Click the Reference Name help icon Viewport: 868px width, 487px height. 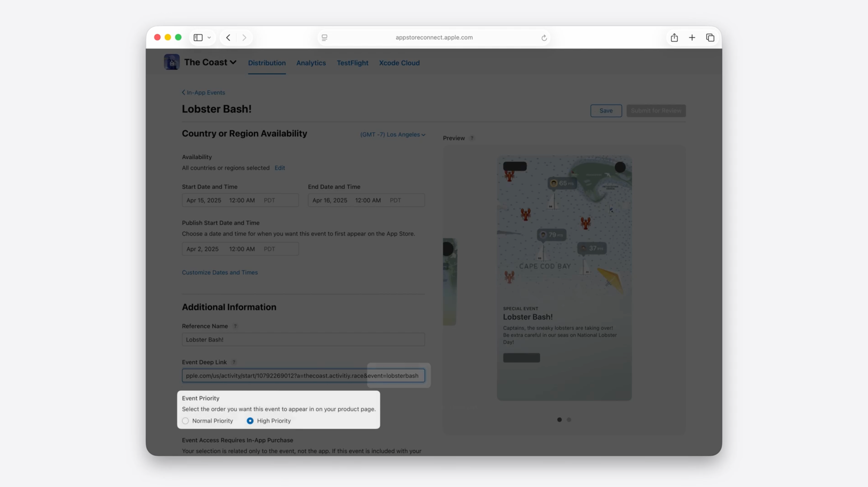pos(235,326)
